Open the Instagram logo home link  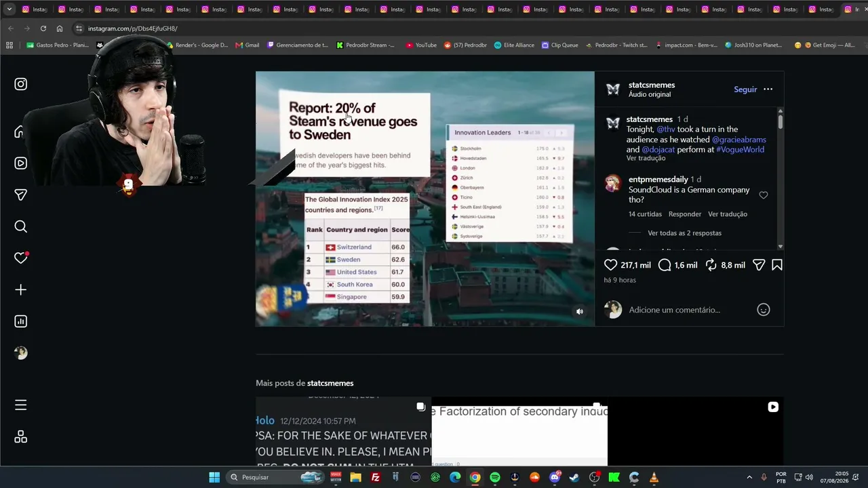[21, 84]
